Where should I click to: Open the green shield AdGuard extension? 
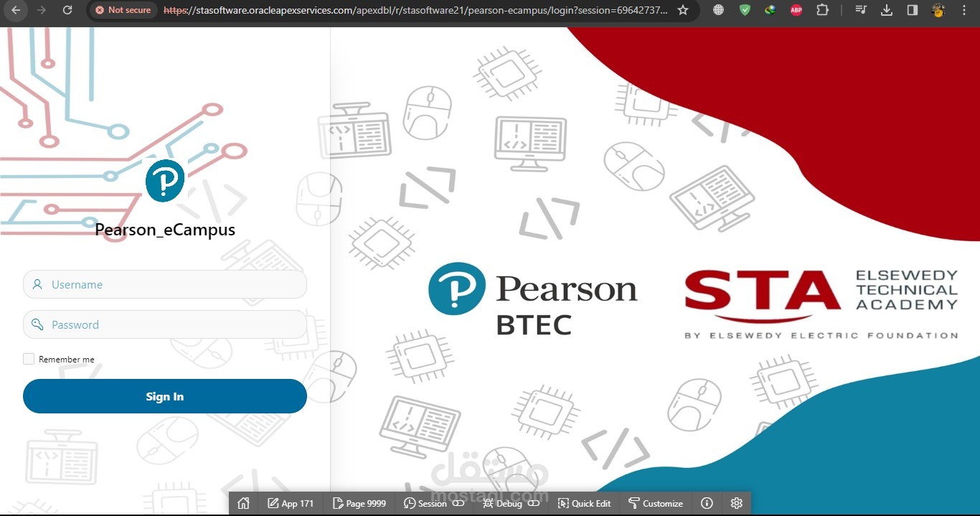745,10
